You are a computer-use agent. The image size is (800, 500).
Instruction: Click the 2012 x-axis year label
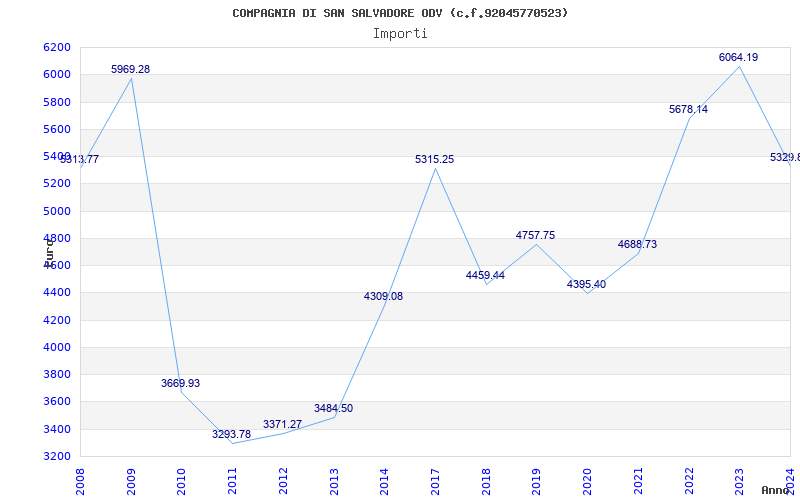click(x=283, y=482)
